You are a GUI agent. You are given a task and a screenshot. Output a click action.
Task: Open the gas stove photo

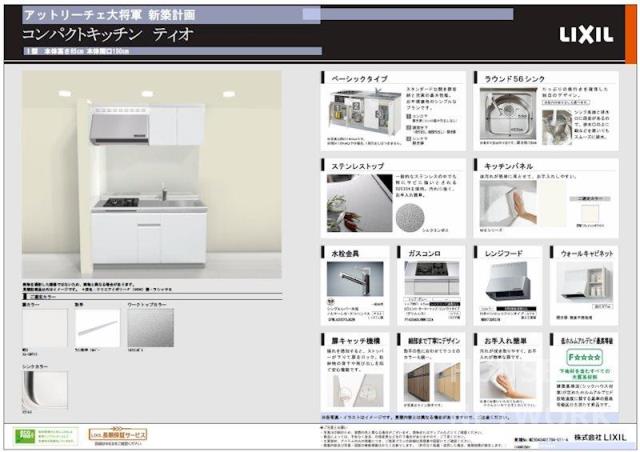432,278
